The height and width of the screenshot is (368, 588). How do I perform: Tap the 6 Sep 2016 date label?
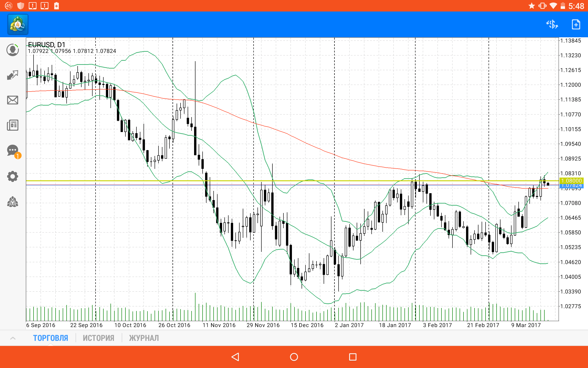point(41,325)
